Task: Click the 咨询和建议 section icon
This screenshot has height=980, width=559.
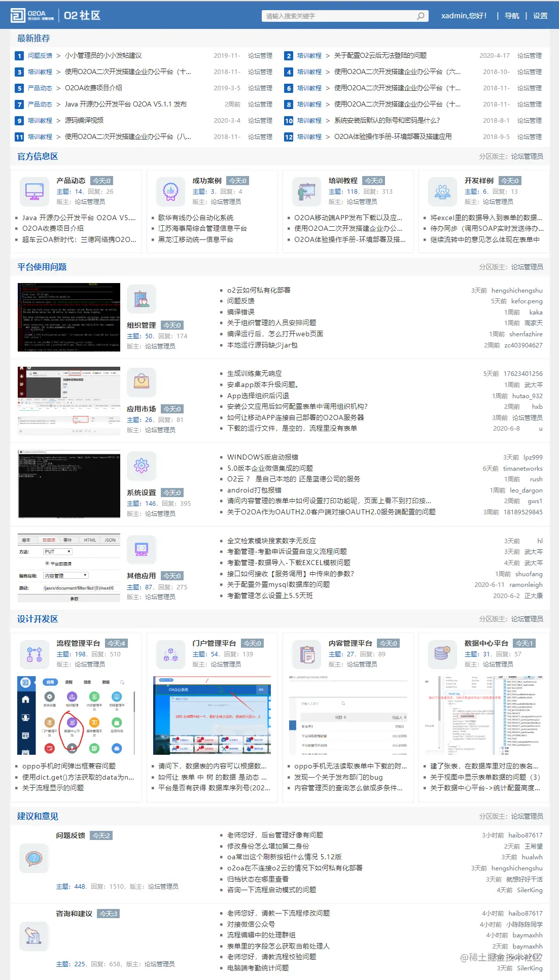Action: (x=34, y=936)
